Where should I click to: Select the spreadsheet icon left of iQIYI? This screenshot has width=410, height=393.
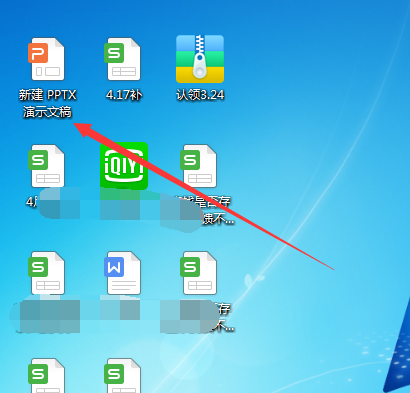(47, 166)
